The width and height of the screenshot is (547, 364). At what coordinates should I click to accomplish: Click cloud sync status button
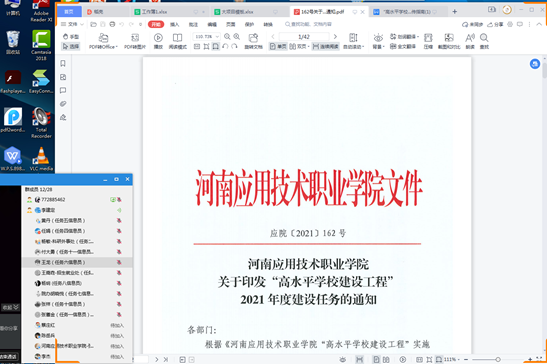[x=472, y=24]
